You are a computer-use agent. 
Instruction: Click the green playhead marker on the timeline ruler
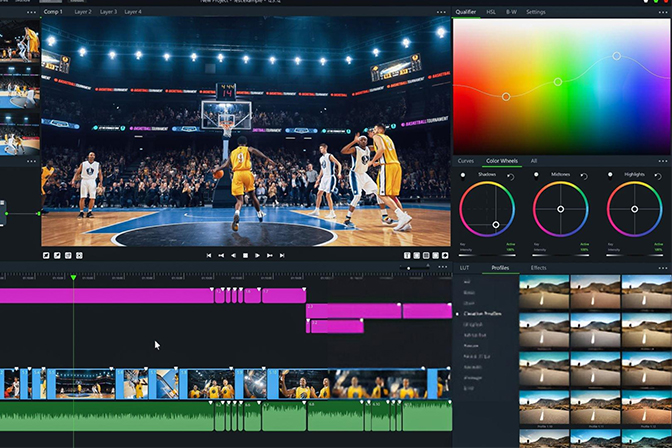pos(73,278)
